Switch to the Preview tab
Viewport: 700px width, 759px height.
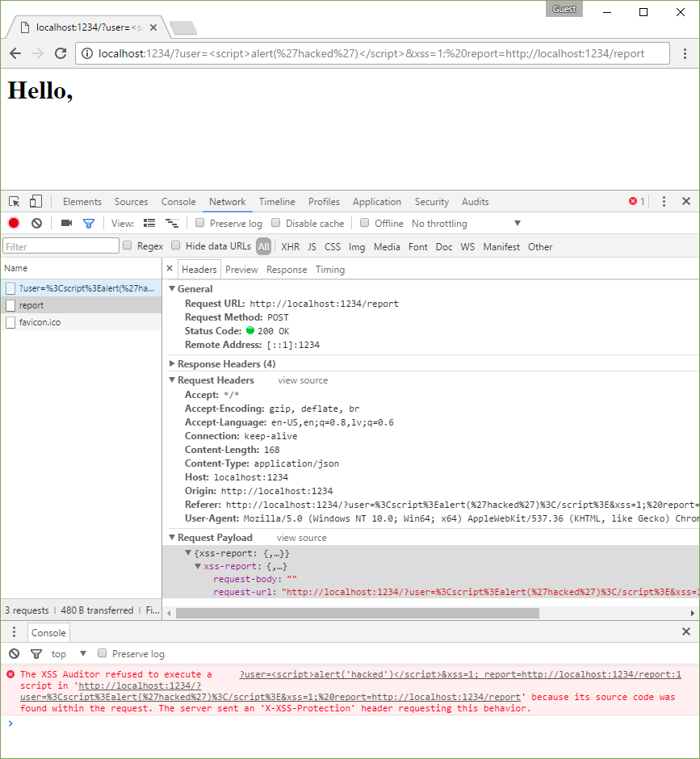coord(241,270)
